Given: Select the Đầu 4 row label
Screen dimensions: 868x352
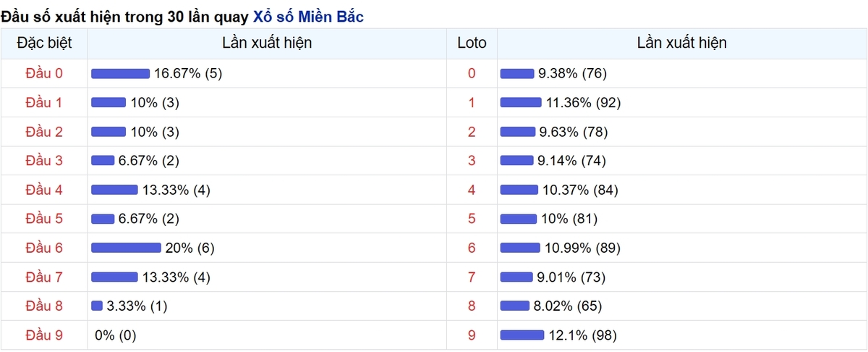Looking at the screenshot, I should tap(44, 190).
